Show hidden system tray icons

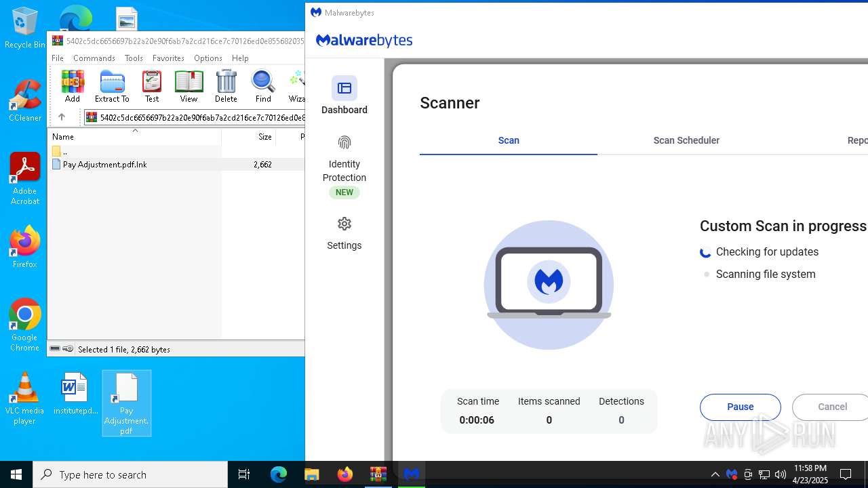[715, 474]
